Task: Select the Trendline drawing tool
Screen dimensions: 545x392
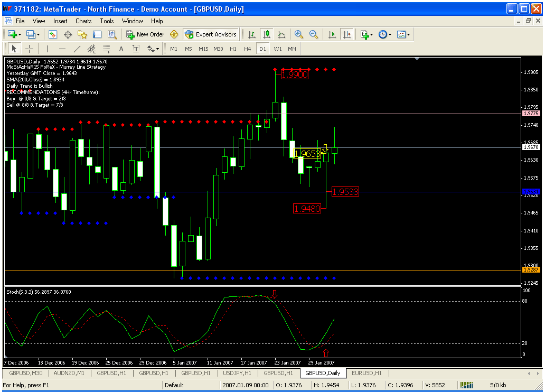Action: [x=77, y=49]
